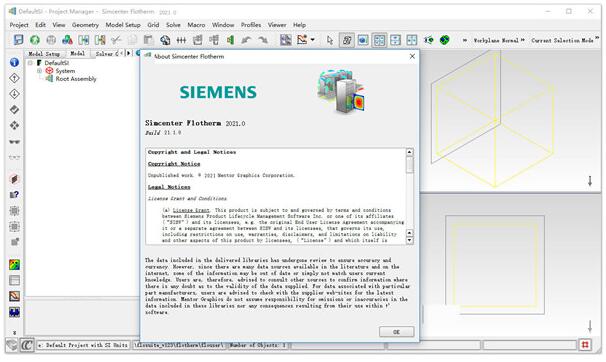Viewport: 606px width, 362px height.
Task: Toggle the crescent C status bar button
Action: [x=27, y=345]
